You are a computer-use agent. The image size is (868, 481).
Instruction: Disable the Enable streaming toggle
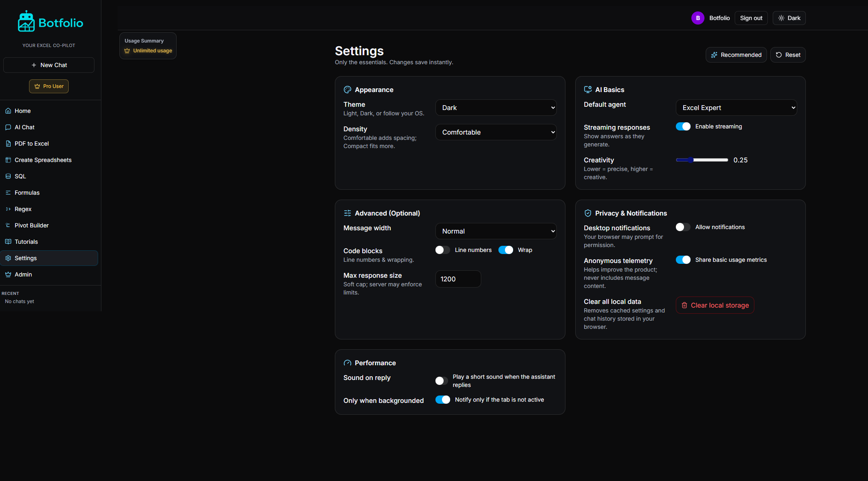click(683, 126)
